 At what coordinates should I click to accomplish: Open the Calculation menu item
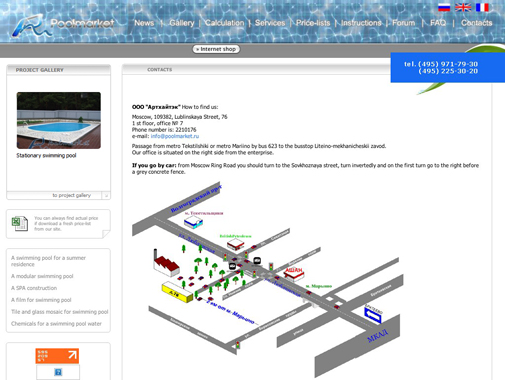pyautogui.click(x=224, y=23)
